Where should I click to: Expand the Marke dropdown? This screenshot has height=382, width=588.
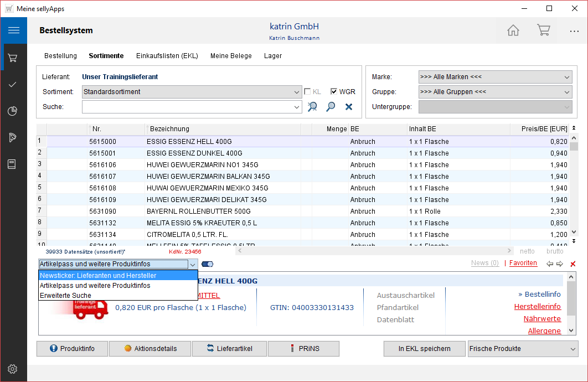click(566, 77)
